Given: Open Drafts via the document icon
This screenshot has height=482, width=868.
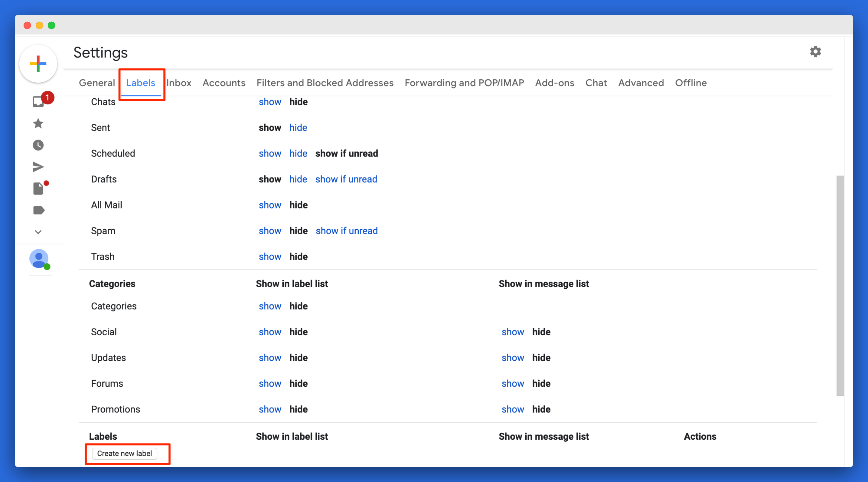Looking at the screenshot, I should click(38, 189).
